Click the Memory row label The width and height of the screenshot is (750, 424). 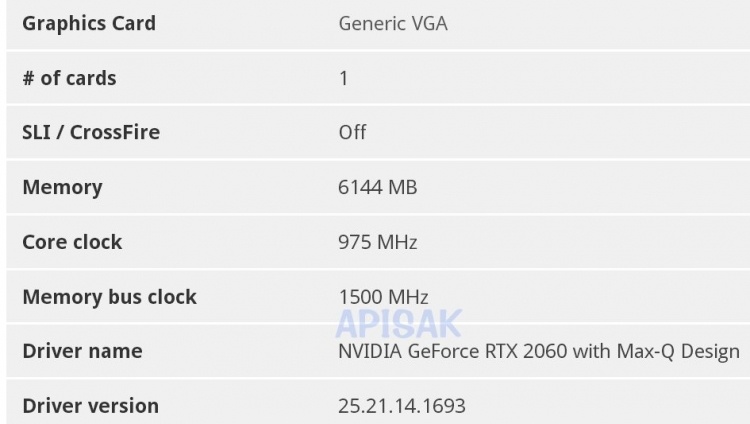tap(62, 187)
